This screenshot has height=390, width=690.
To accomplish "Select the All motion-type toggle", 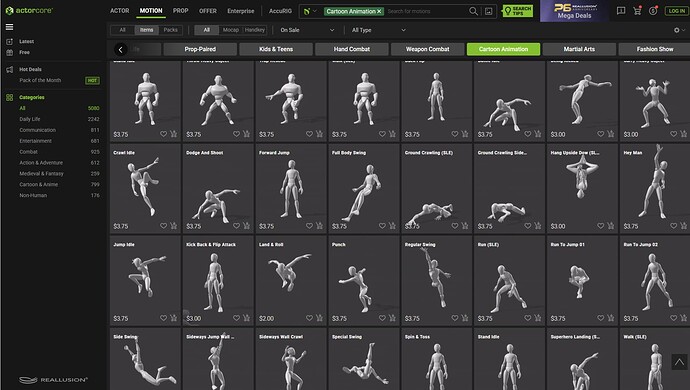I will pos(206,30).
